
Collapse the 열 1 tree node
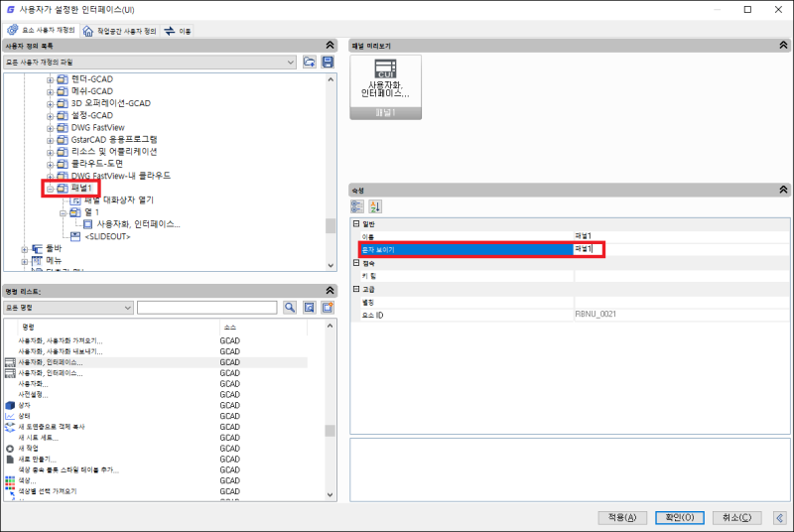tap(63, 213)
